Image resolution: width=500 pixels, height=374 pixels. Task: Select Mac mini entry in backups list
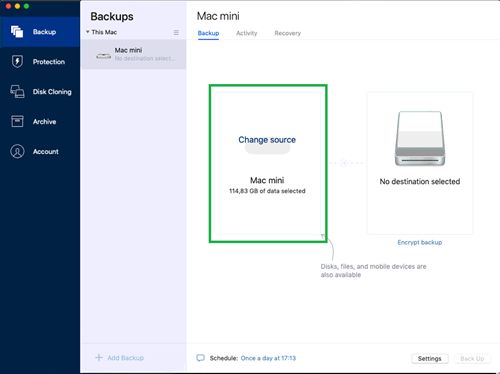pos(133,54)
